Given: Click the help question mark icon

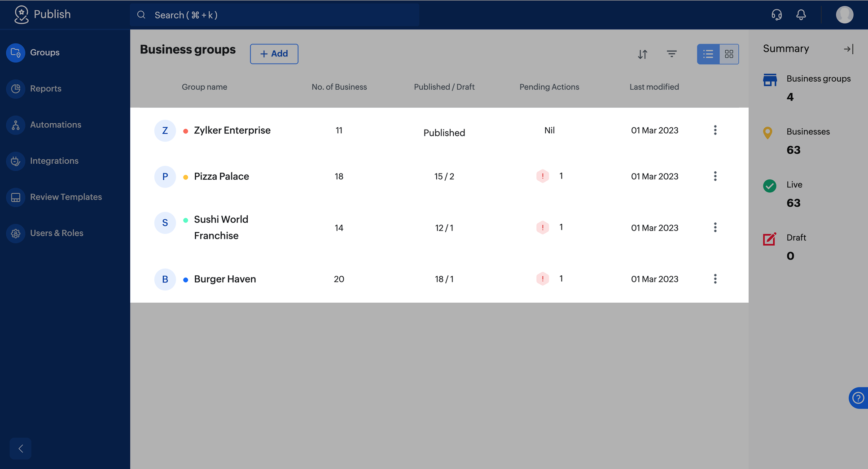Looking at the screenshot, I should pos(858,398).
